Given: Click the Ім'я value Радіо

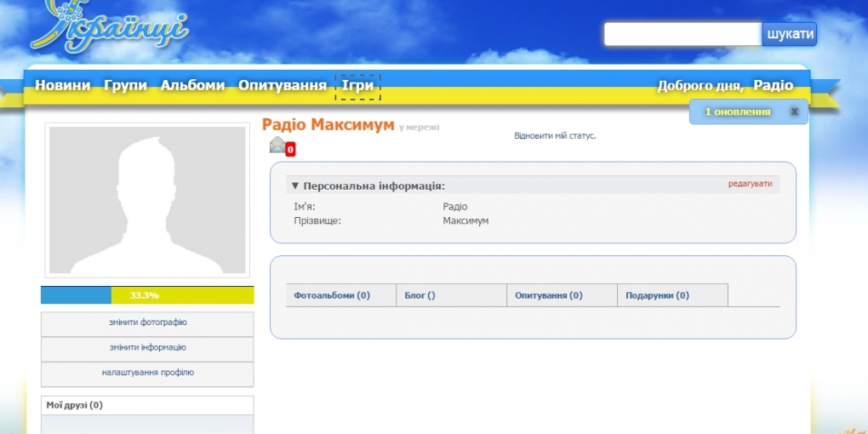Looking at the screenshot, I should 455,207.
